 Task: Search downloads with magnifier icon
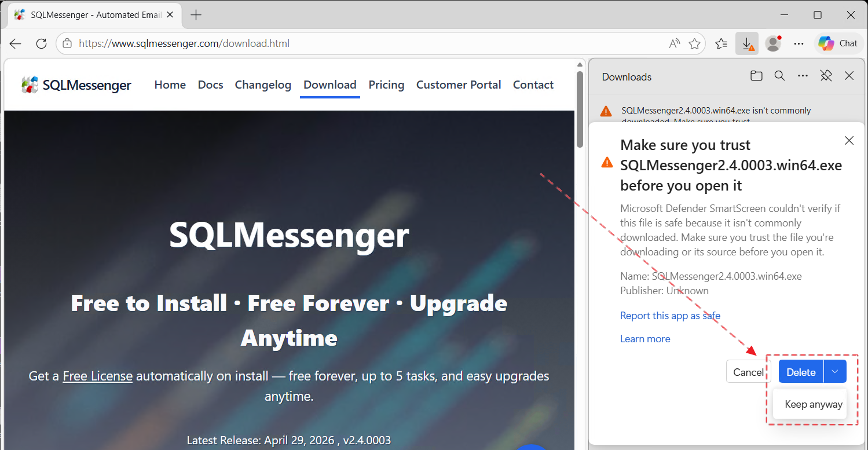[x=779, y=76]
